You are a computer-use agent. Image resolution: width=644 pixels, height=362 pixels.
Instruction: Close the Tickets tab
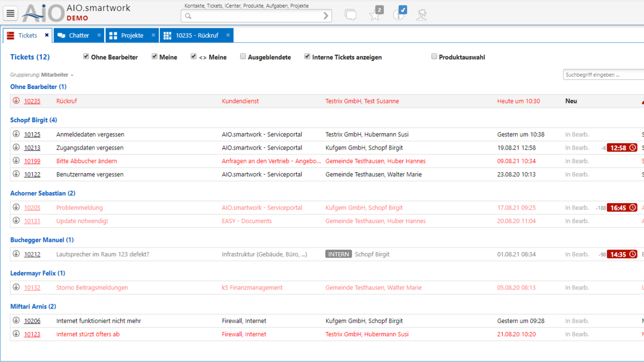47,35
